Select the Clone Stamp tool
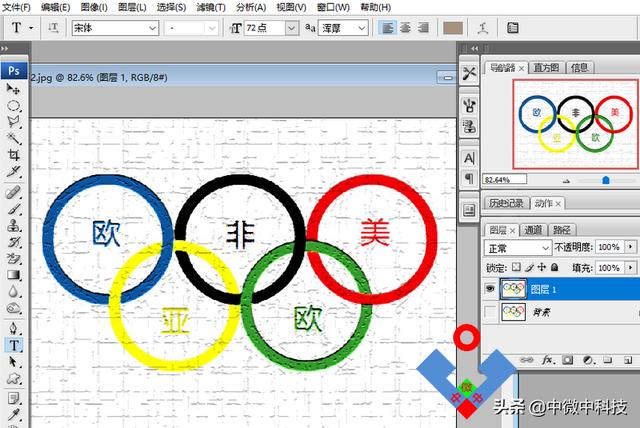 click(13, 225)
